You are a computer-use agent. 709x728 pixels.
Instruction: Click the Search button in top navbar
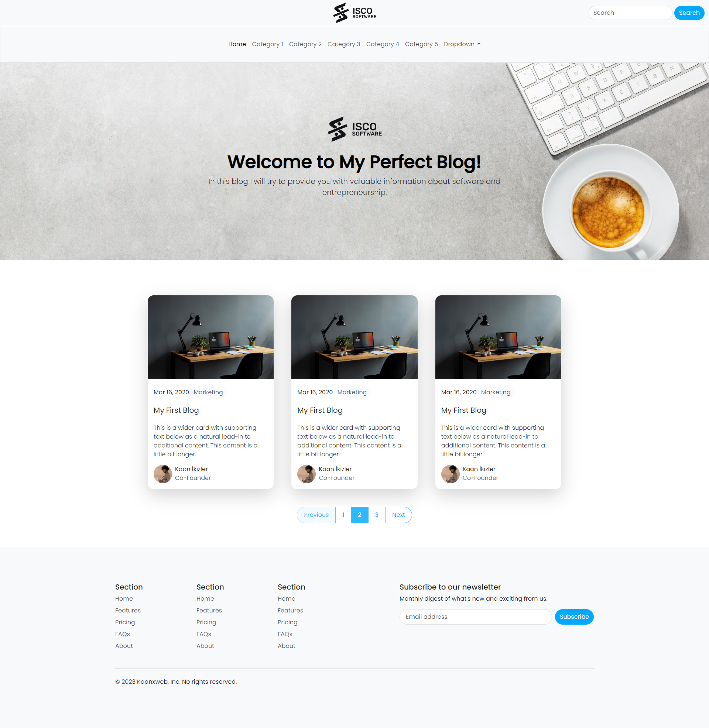tap(688, 12)
